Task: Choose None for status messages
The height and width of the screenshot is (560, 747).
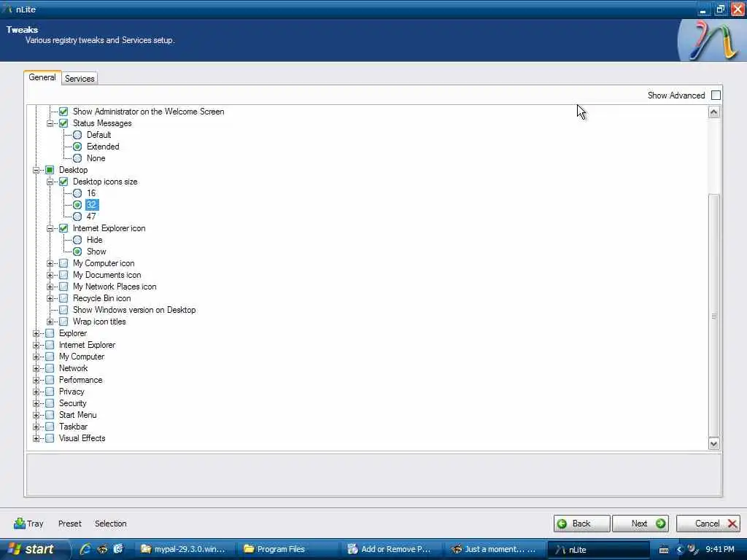Action: point(77,158)
